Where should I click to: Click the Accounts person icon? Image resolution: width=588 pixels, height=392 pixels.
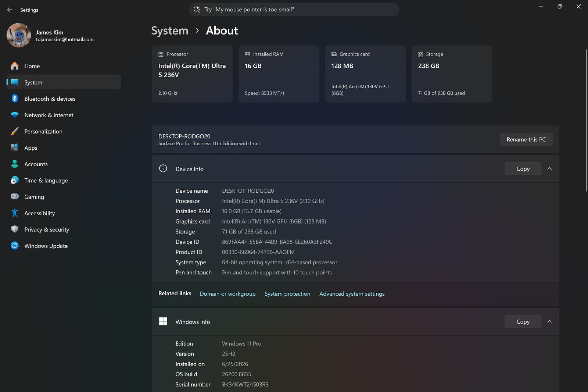[x=15, y=164]
